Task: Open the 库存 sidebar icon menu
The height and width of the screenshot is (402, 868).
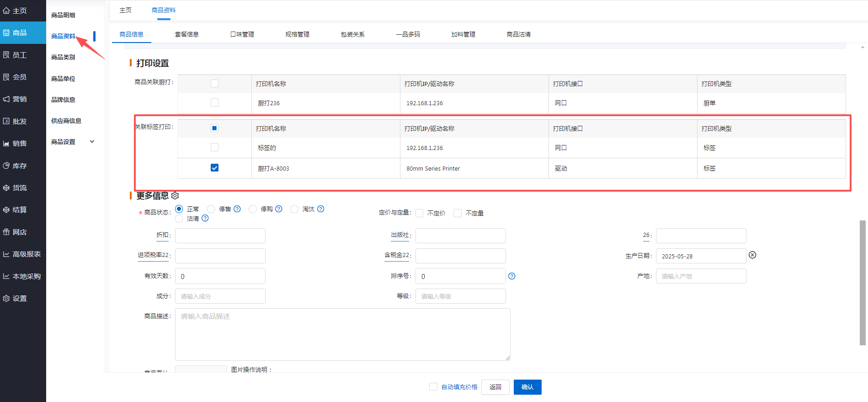Action: tap(6, 166)
